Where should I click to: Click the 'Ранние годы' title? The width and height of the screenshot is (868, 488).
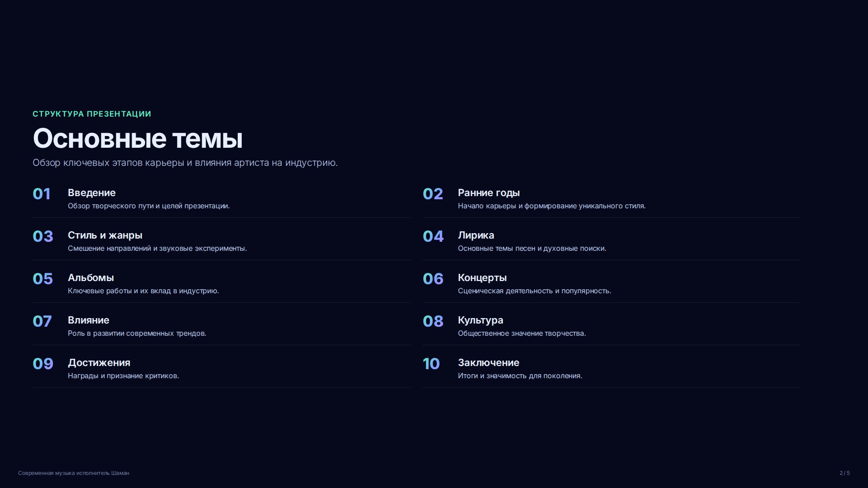(x=489, y=193)
